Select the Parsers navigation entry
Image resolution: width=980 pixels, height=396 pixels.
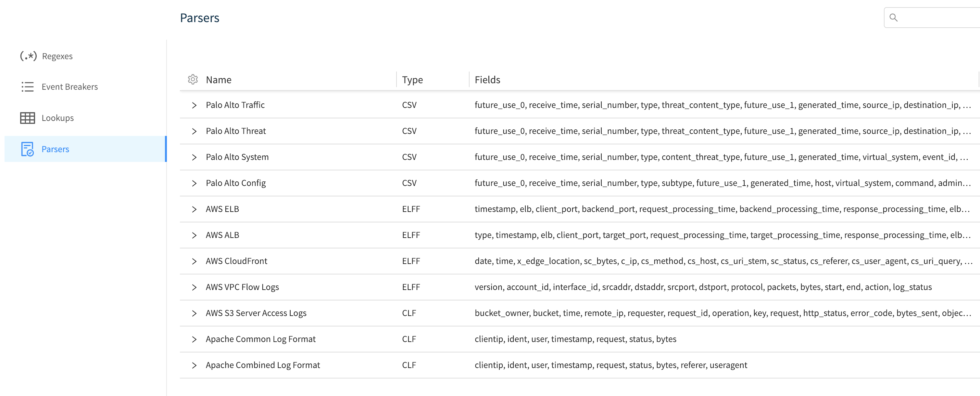tap(55, 149)
